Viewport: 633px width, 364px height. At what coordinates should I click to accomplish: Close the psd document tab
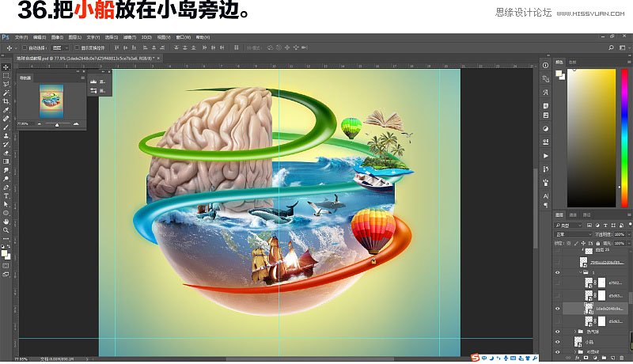click(158, 59)
